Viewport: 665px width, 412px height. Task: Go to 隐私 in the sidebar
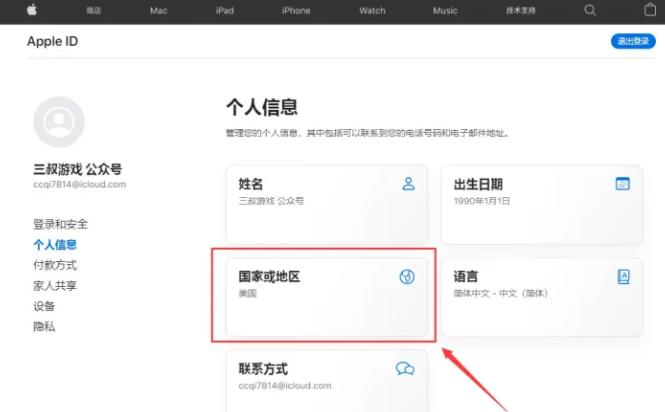point(44,326)
